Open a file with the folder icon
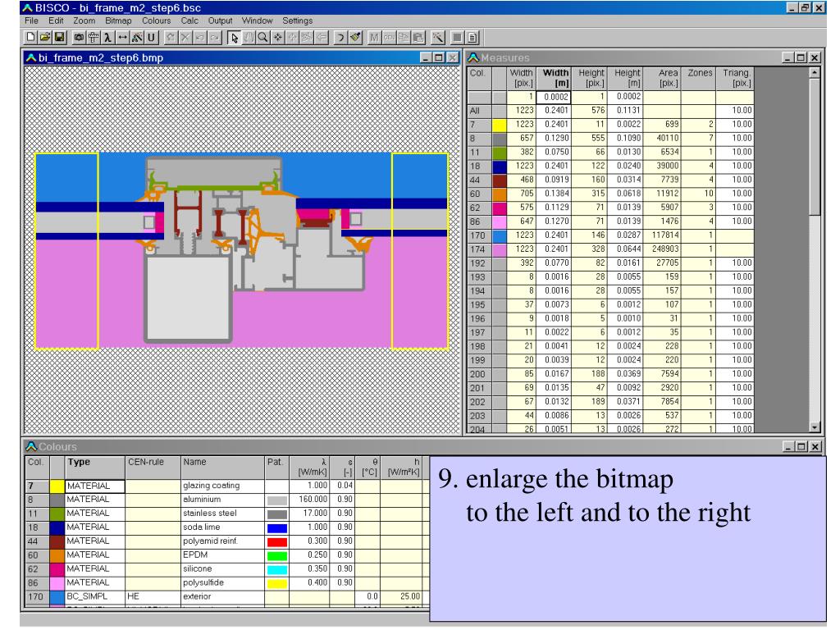This screenshot has height=630, width=840. pyautogui.click(x=45, y=38)
